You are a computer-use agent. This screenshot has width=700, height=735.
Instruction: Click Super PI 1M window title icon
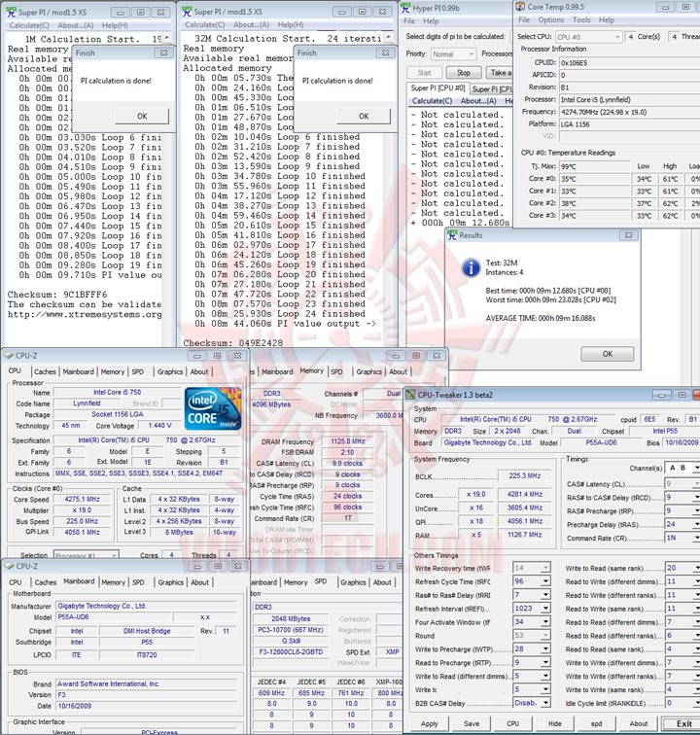pyautogui.click(x=12, y=13)
